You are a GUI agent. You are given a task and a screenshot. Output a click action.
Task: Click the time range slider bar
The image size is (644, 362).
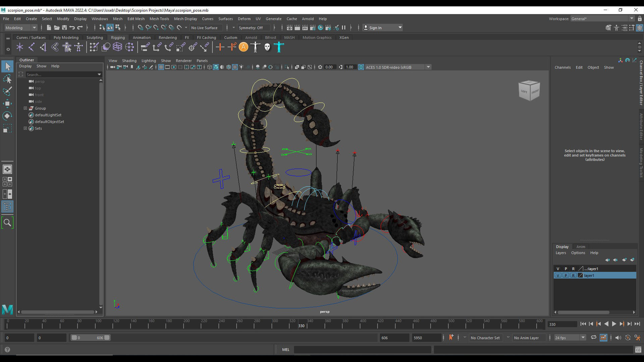tap(91, 338)
